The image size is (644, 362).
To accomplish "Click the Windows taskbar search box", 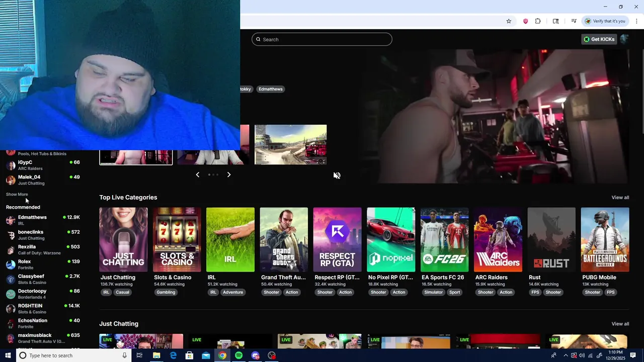I will [x=74, y=355].
